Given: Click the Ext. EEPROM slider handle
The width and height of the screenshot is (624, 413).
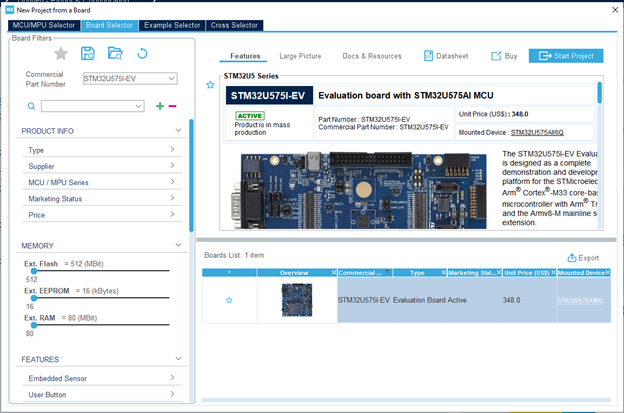Looking at the screenshot, I should click(34, 298).
